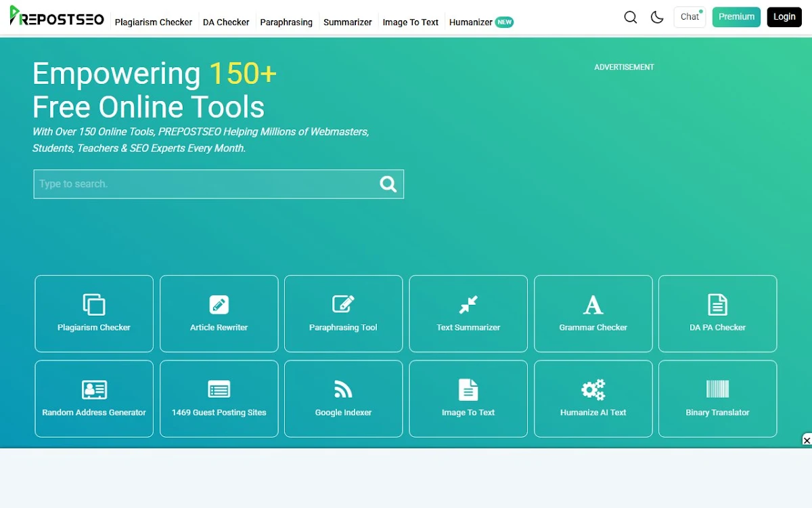Open the DA PA Checker card label
812x508 pixels.
pyautogui.click(x=717, y=327)
